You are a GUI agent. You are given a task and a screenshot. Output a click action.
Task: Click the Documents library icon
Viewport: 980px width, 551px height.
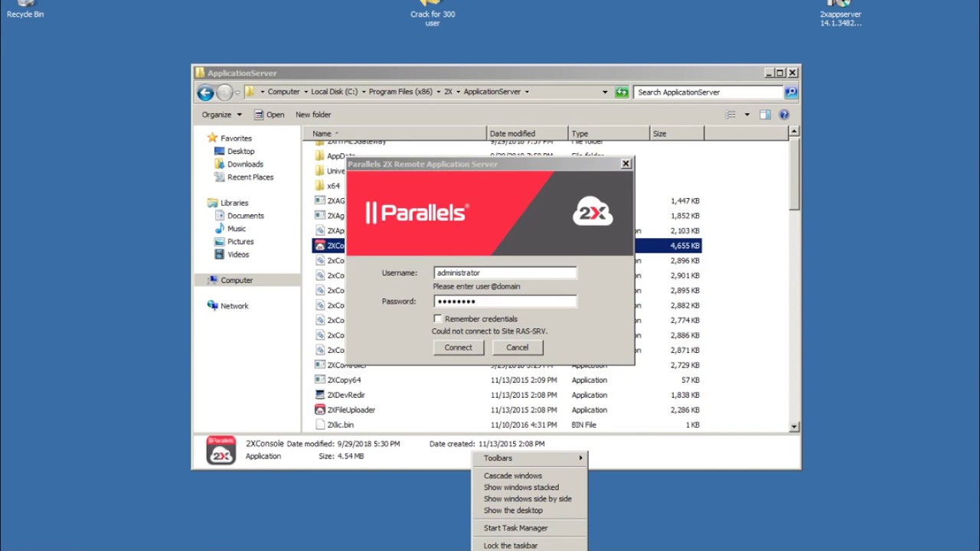click(220, 216)
